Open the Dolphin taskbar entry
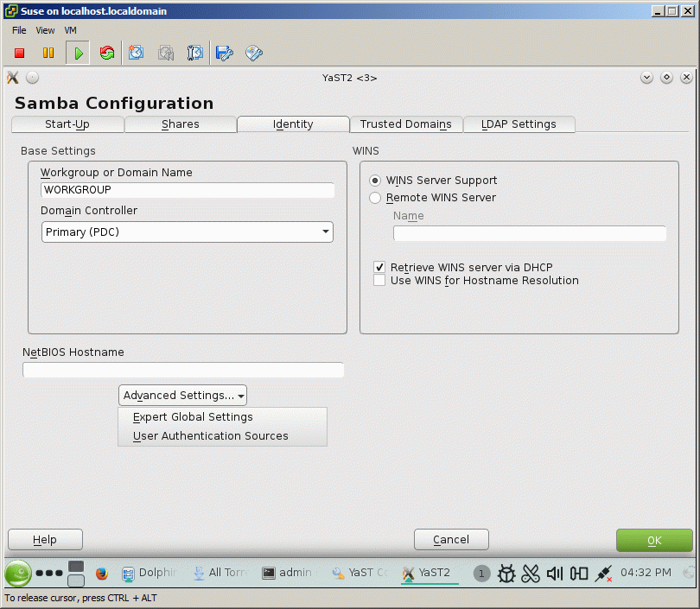Viewport: 700px width, 609px height. tap(150, 573)
